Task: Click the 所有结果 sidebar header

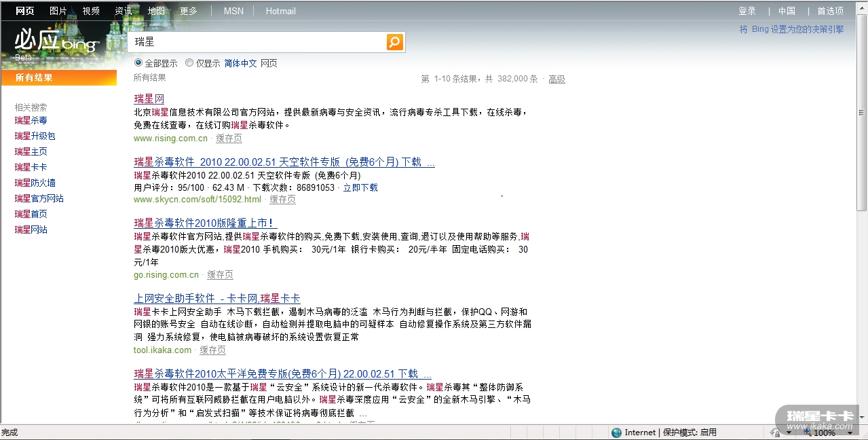Action: point(58,77)
